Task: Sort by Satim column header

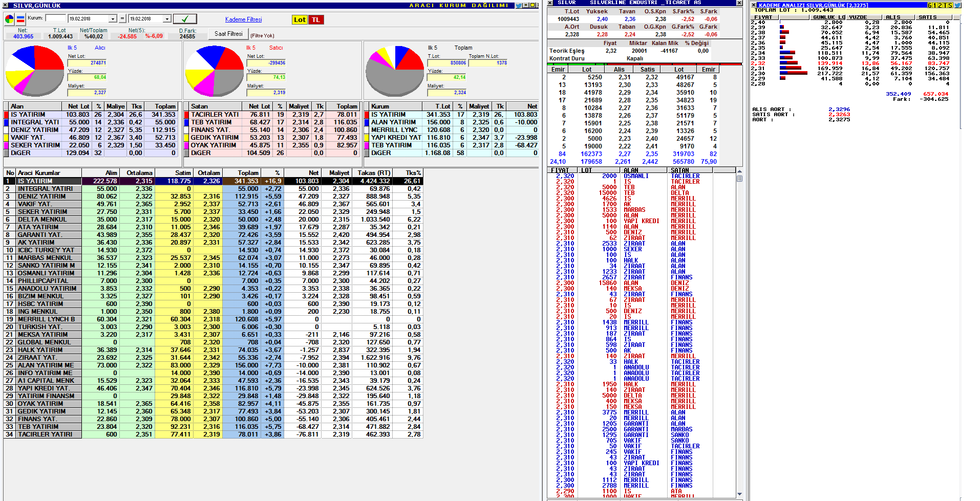Action: [174, 173]
